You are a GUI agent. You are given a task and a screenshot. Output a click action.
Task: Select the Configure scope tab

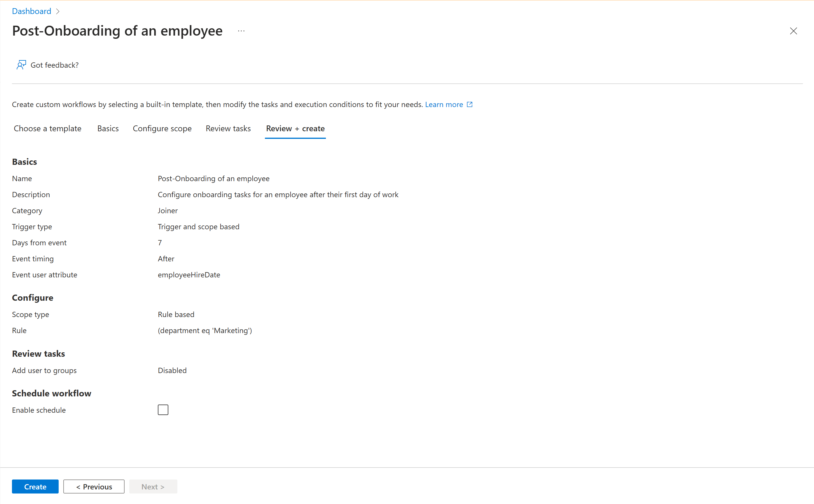(x=162, y=128)
